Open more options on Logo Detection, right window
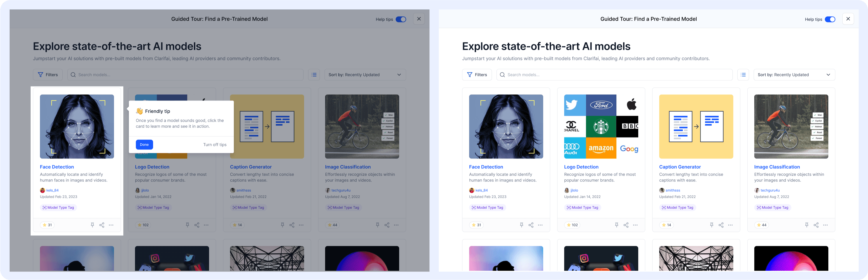The width and height of the screenshot is (868, 280). click(x=636, y=225)
